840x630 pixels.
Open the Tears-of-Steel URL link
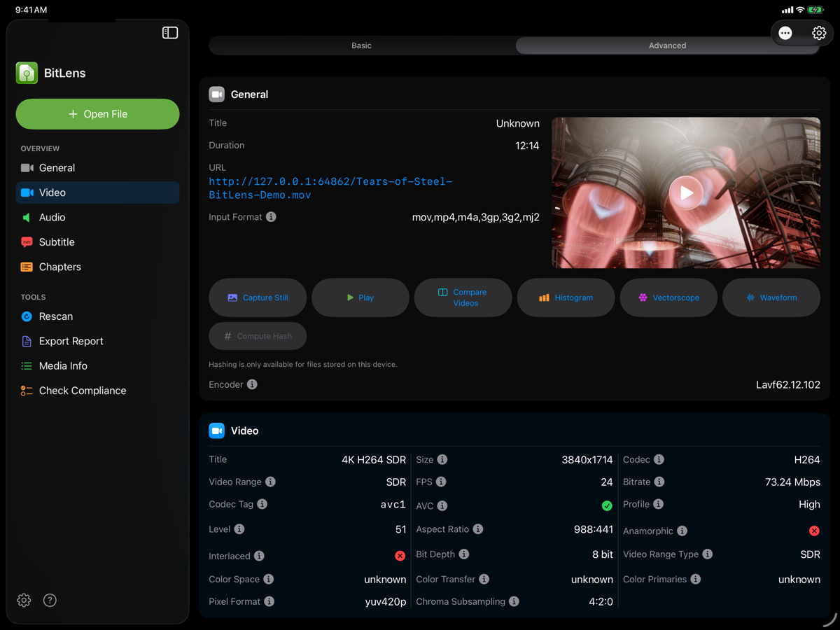coord(330,188)
